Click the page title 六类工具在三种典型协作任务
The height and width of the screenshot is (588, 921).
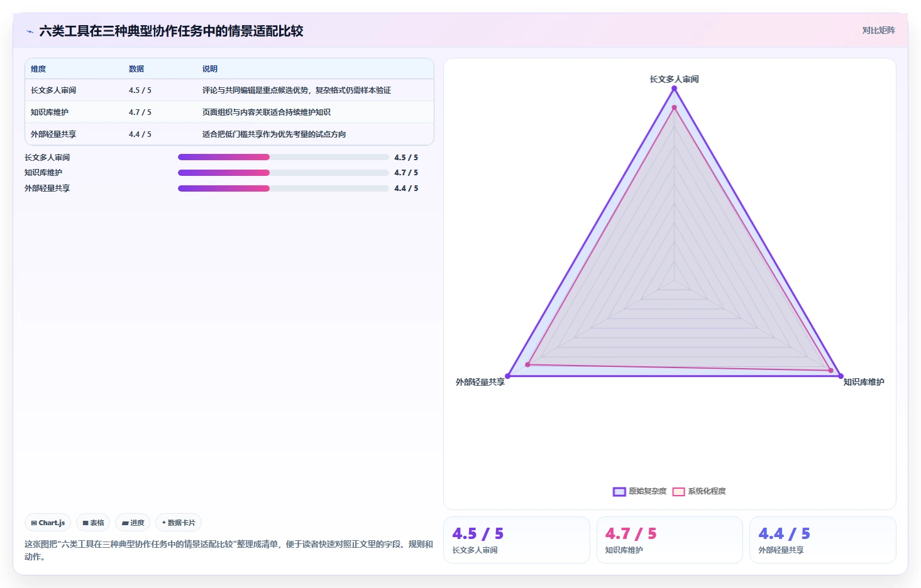[x=171, y=31]
